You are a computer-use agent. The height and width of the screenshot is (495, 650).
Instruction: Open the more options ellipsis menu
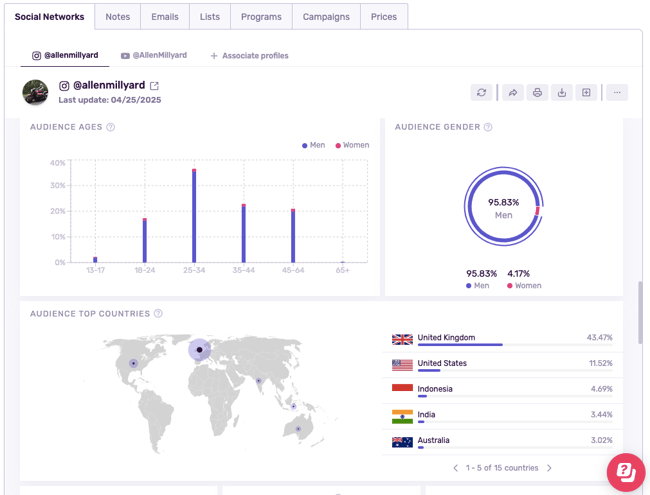[617, 92]
